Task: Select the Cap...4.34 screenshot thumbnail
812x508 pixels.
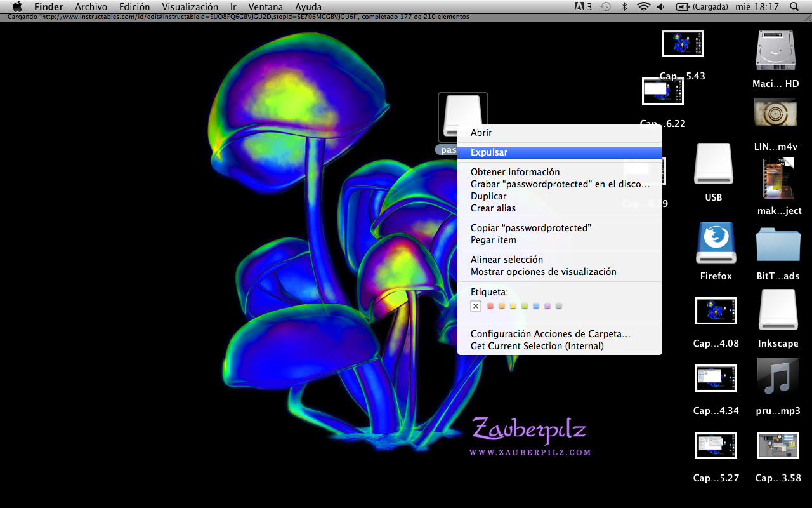Action: 716,378
